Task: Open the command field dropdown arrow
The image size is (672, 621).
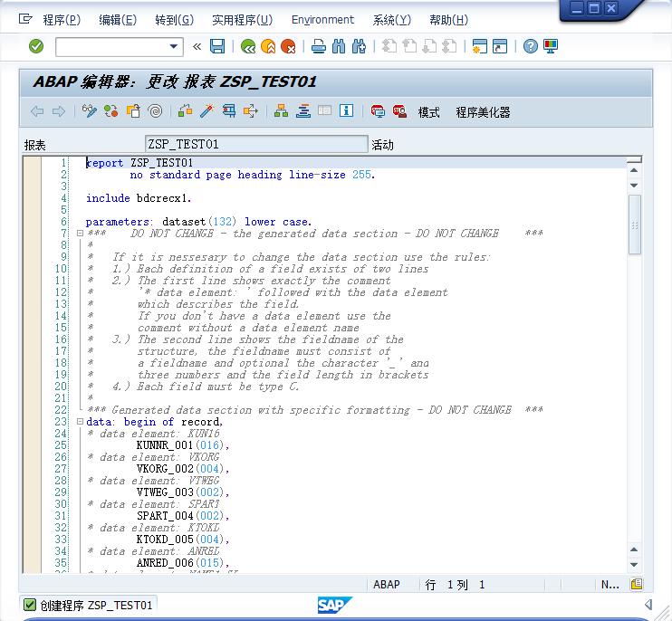Action: pos(174,46)
